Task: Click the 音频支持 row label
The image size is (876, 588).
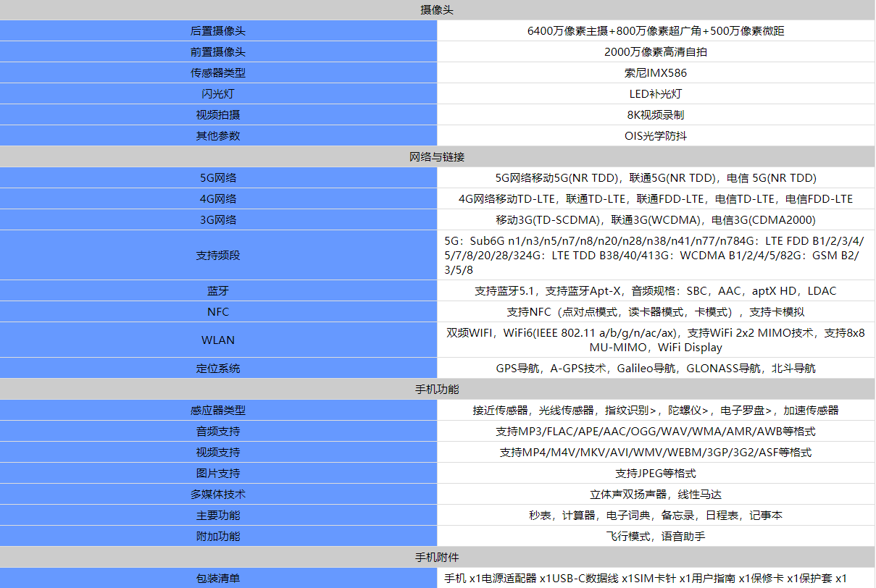Action: [x=218, y=431]
